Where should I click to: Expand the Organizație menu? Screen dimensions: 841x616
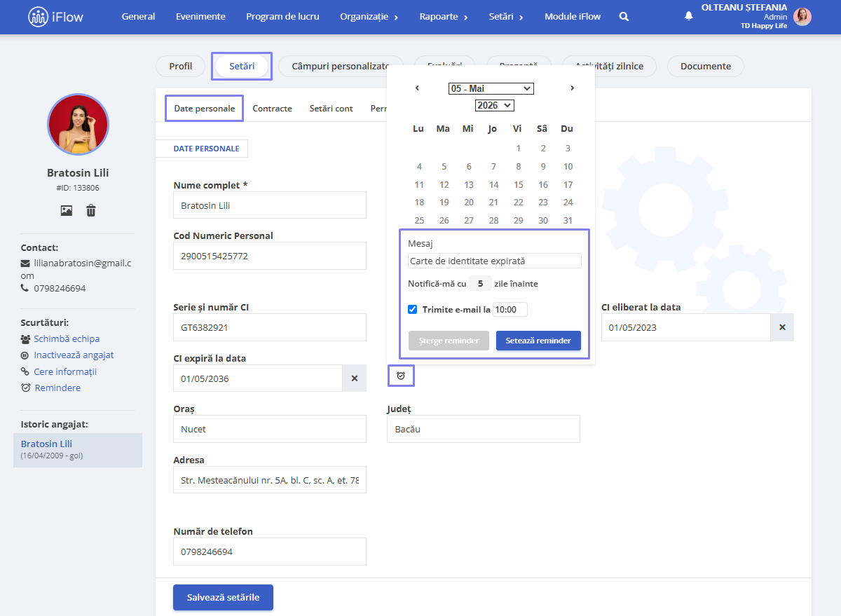[369, 17]
